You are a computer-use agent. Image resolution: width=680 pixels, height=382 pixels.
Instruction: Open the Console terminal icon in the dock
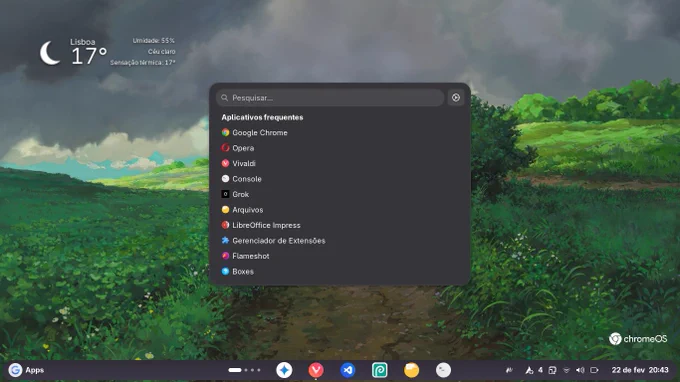click(443, 370)
